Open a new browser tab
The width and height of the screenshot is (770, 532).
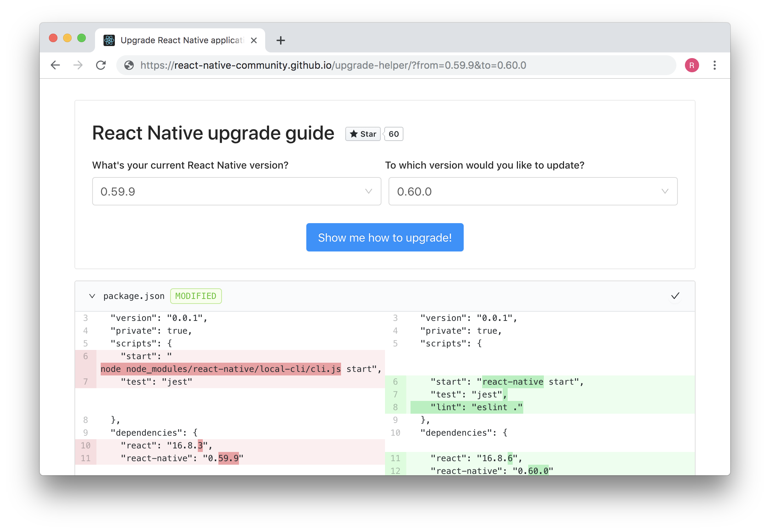(x=280, y=40)
